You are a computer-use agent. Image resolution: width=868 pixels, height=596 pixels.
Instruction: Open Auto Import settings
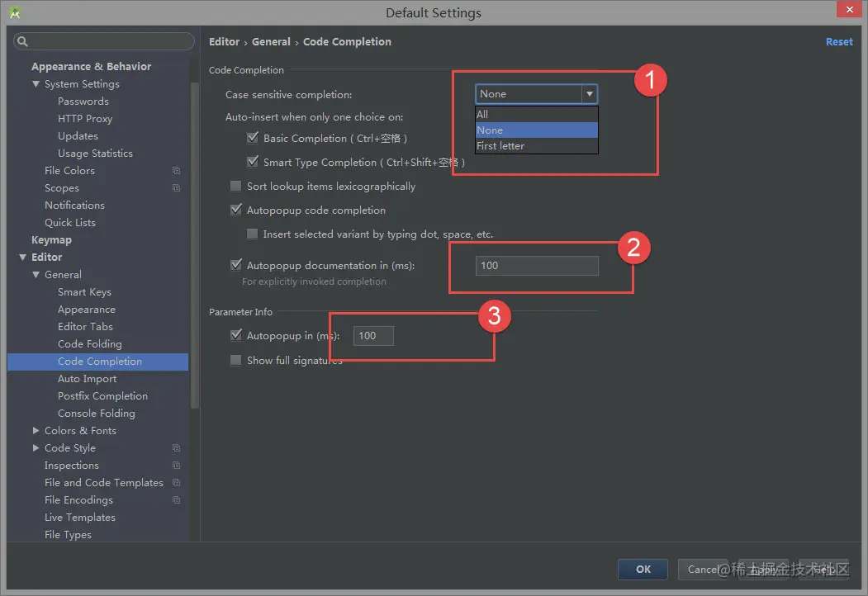[x=87, y=379]
